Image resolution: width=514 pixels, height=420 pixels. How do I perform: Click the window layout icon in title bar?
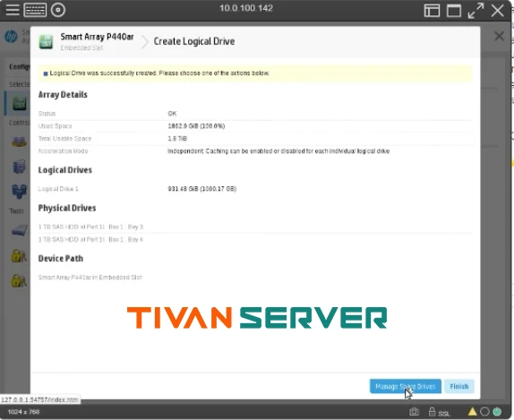tap(432, 11)
